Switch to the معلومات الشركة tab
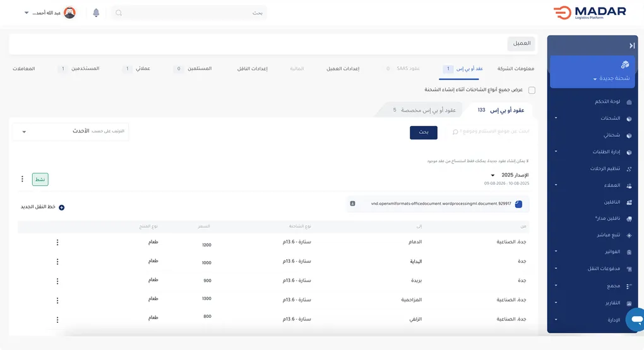644x350 pixels. click(515, 68)
